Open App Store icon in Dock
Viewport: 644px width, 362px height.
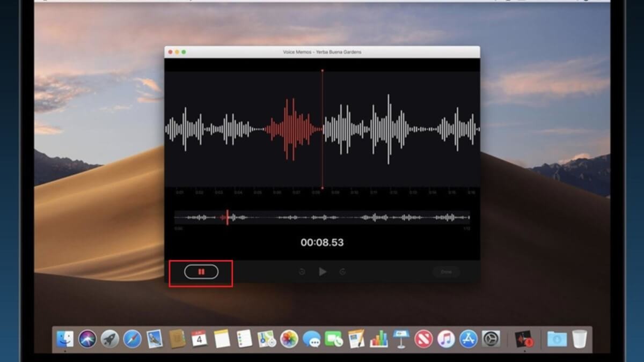coord(469,338)
